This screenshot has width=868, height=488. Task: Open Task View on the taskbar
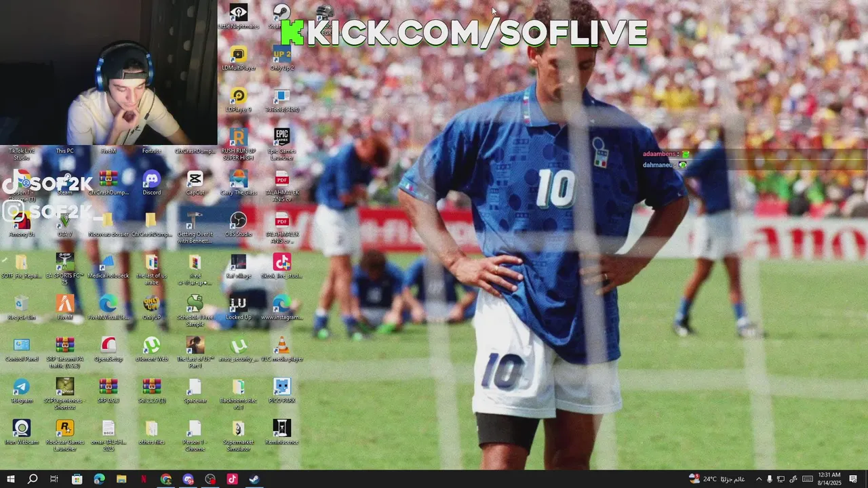[54, 479]
